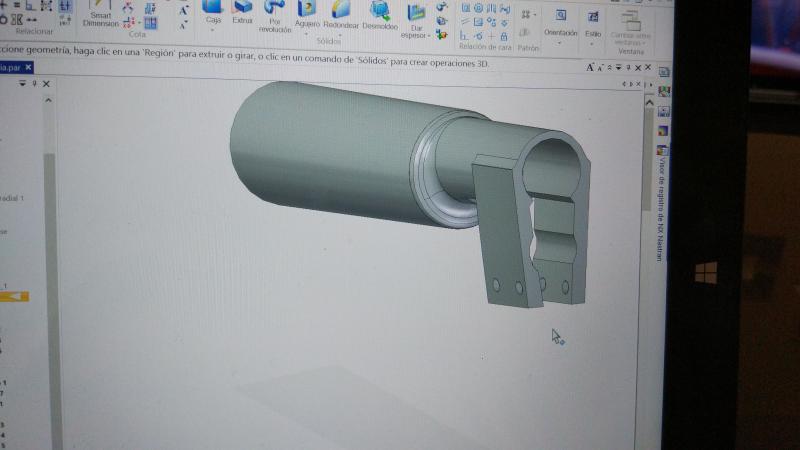This screenshot has height=450, width=800.
Task: Switch to the .par document tab
Action: click(11, 67)
